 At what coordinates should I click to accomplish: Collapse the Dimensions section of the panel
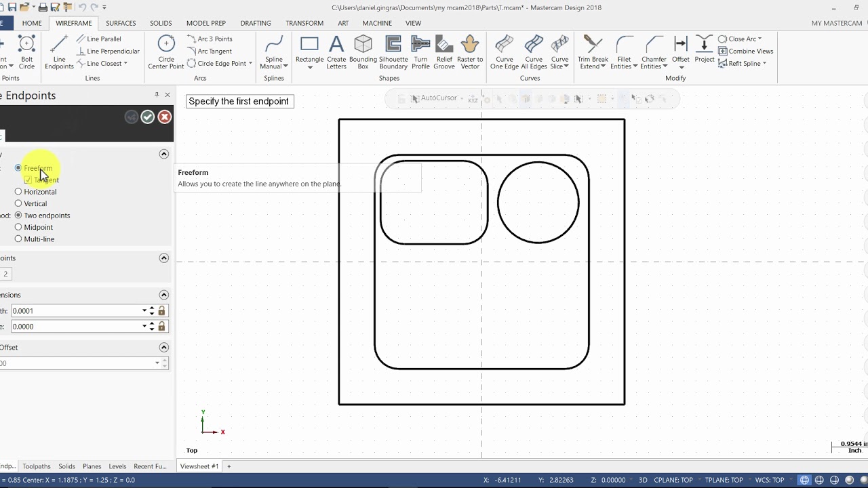[x=163, y=295]
